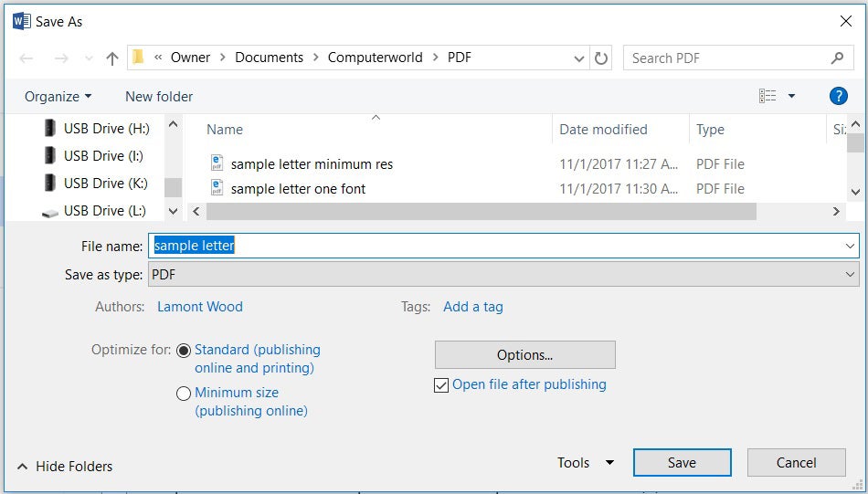Open the recent locations chevron

click(89, 58)
